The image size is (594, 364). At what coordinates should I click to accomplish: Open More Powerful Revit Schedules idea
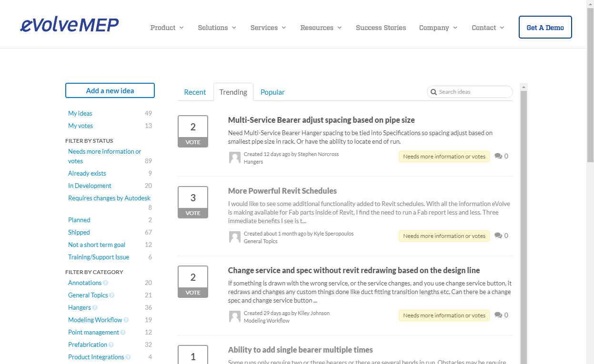282,191
